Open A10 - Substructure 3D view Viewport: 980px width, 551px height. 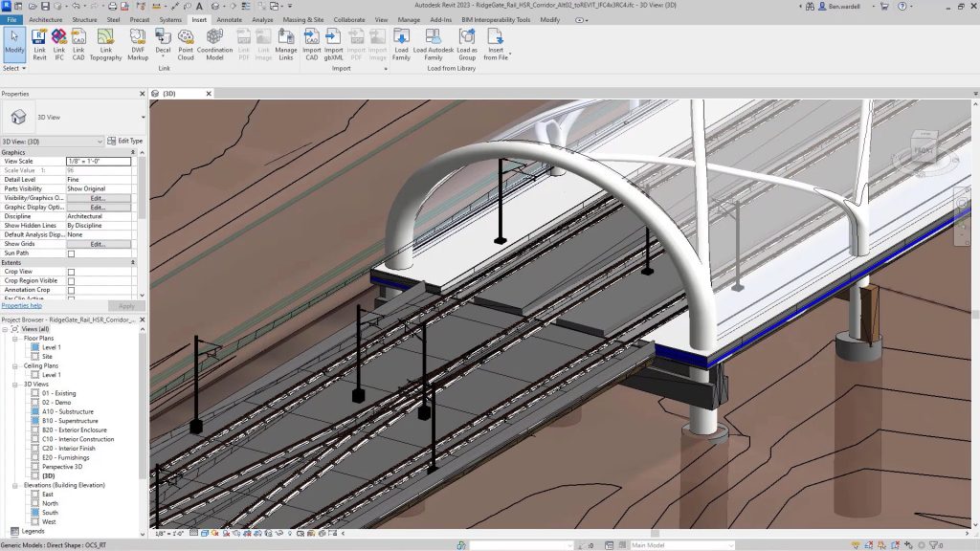coord(68,411)
